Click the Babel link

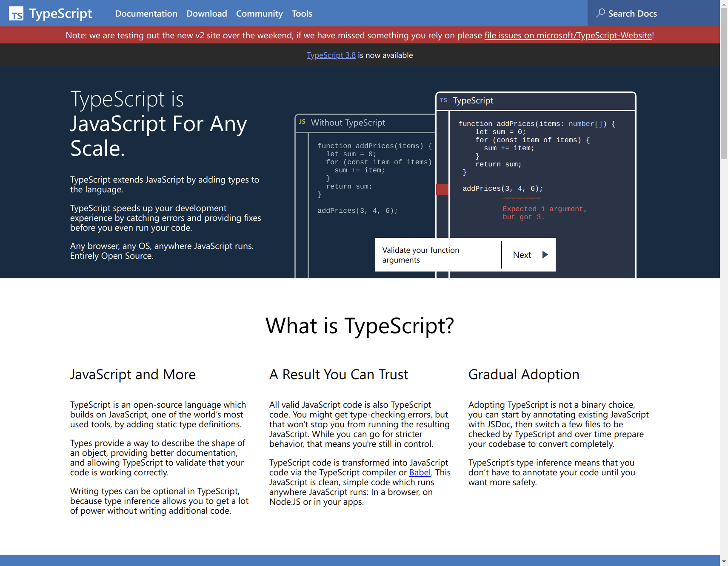pos(420,472)
